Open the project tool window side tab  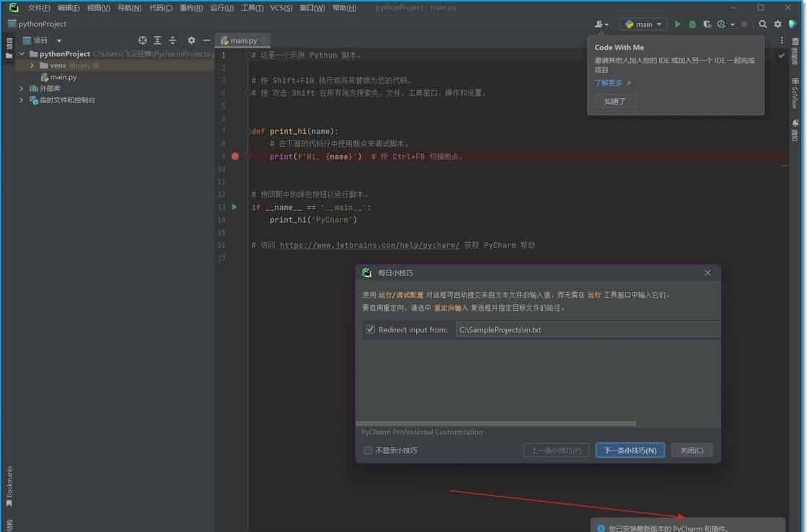(x=9, y=48)
